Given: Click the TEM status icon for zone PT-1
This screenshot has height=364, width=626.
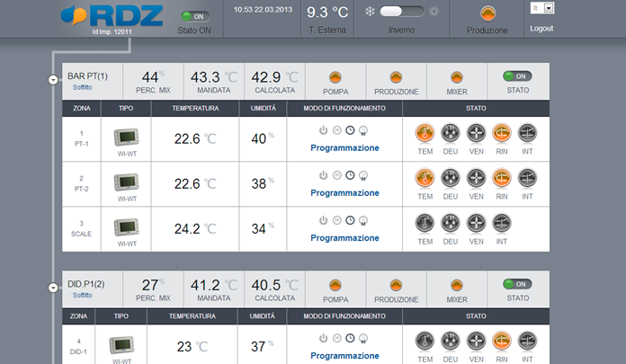Looking at the screenshot, I should click(x=425, y=133).
